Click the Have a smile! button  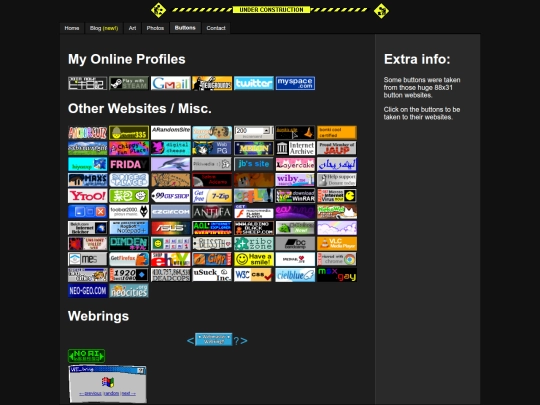254,259
